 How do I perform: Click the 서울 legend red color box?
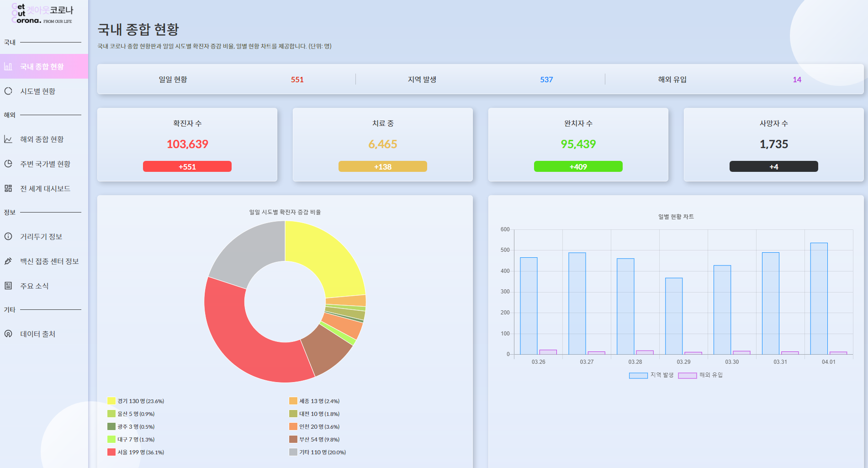pyautogui.click(x=111, y=452)
